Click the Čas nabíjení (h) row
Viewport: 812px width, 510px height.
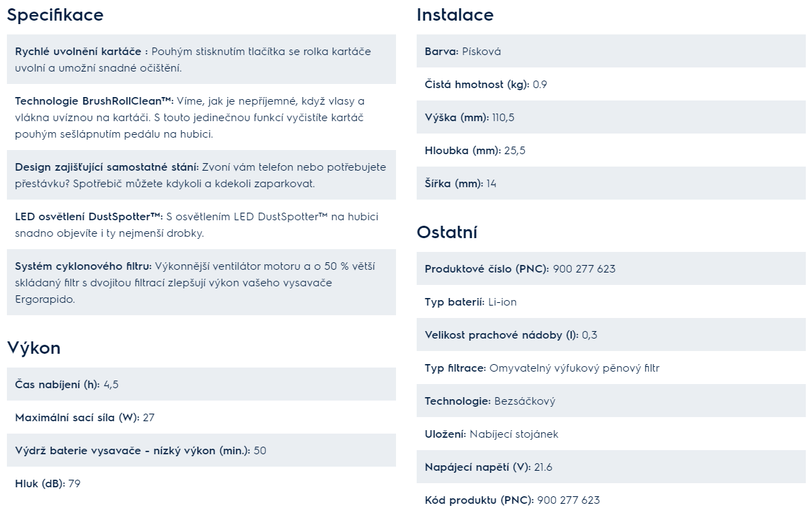tap(201, 384)
